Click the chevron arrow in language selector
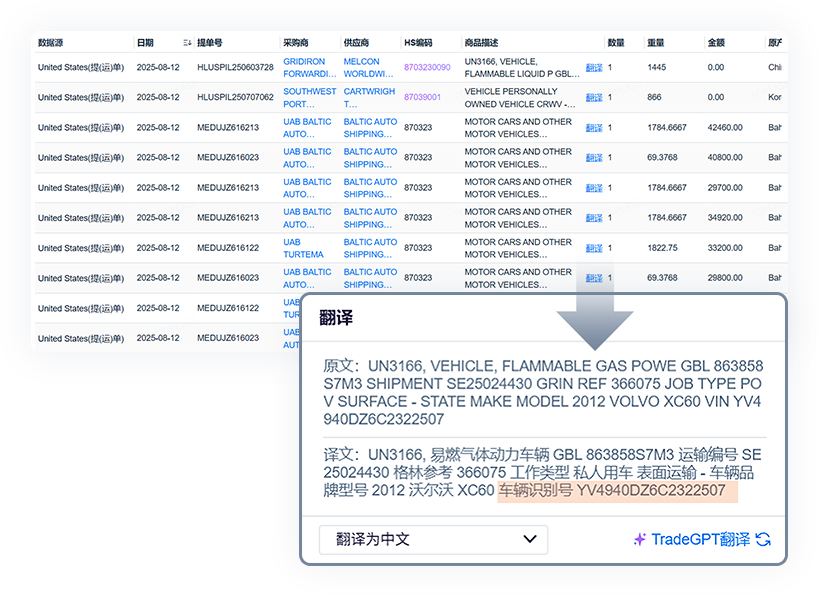The width and height of the screenshot is (819, 594). coord(530,539)
